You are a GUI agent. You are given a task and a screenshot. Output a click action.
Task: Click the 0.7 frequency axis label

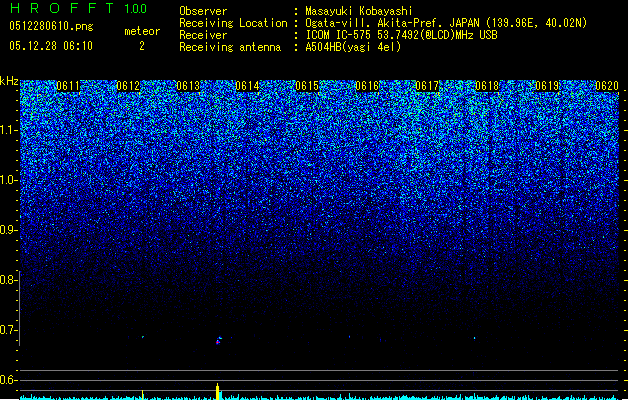[x=8, y=330]
